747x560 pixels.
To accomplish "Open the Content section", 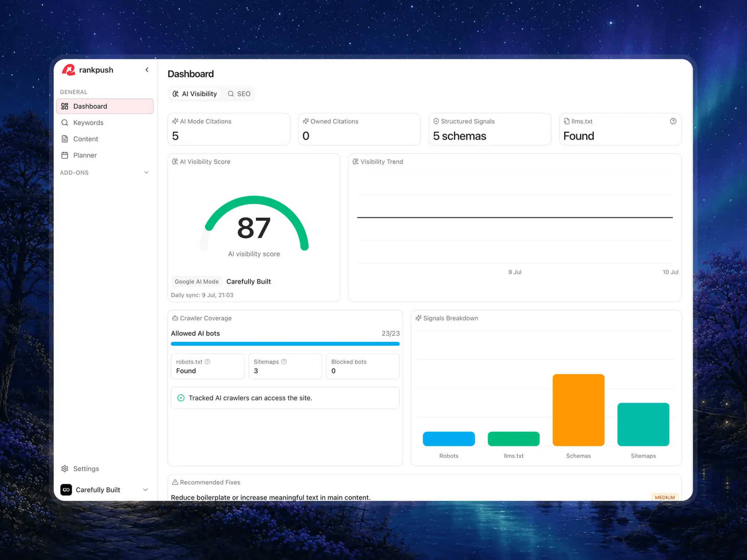I will click(x=105, y=139).
